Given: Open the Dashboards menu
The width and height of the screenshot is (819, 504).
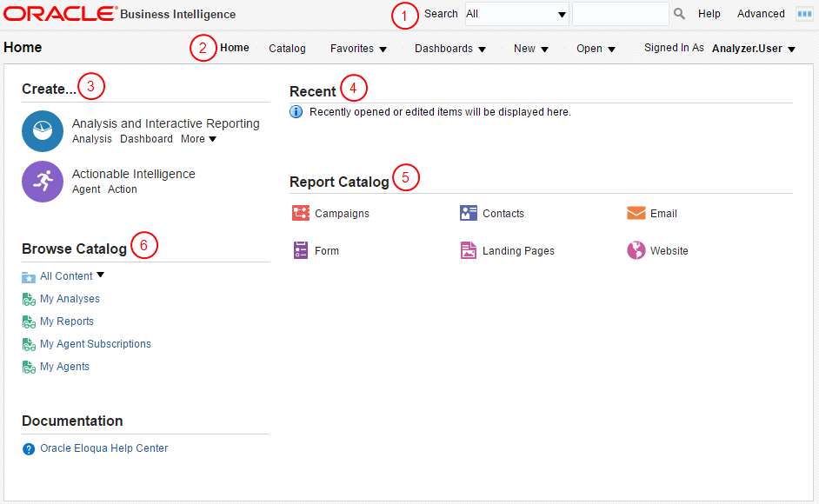Looking at the screenshot, I should 450,49.
